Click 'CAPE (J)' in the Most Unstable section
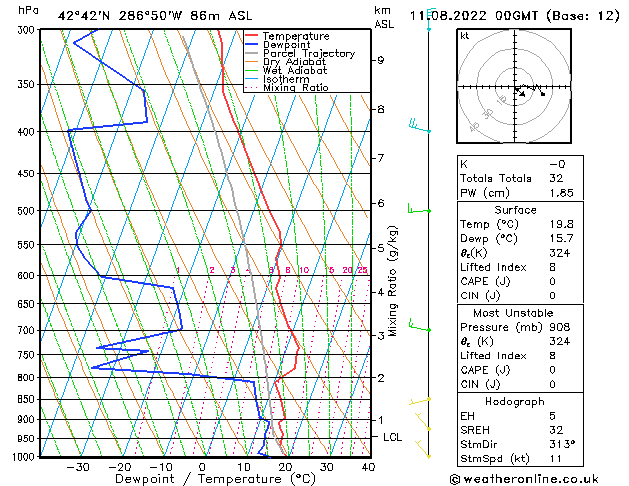629x486 pixels. [485, 370]
